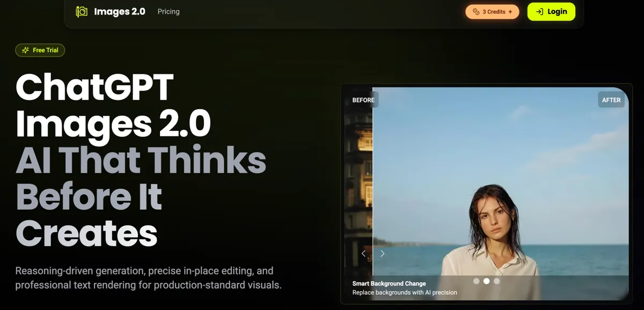Image resolution: width=644 pixels, height=310 pixels.
Task: Go to the Pricing page
Action: pyautogui.click(x=169, y=11)
